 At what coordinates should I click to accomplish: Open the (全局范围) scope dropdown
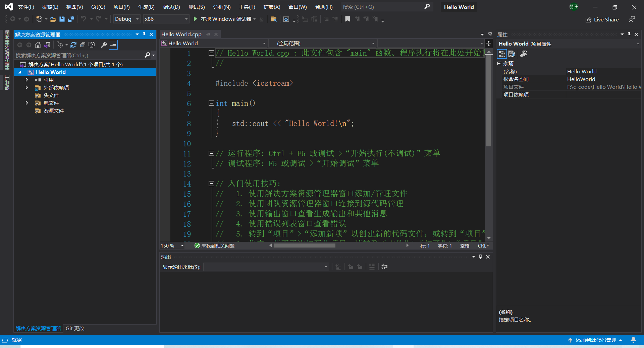322,43
